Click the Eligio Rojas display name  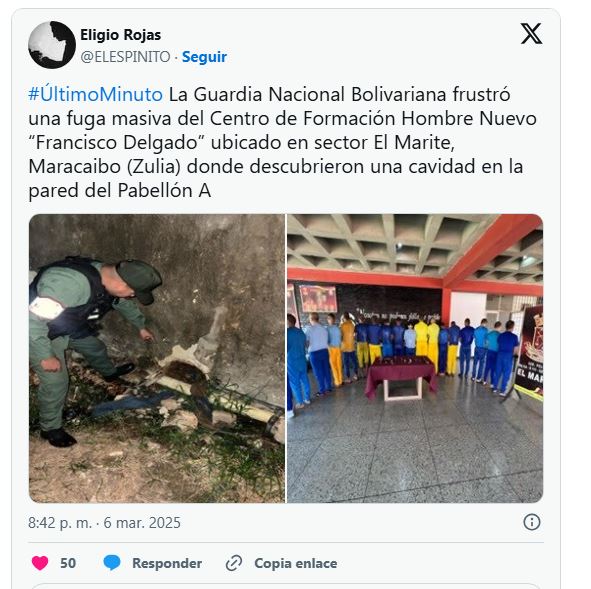[121, 35]
